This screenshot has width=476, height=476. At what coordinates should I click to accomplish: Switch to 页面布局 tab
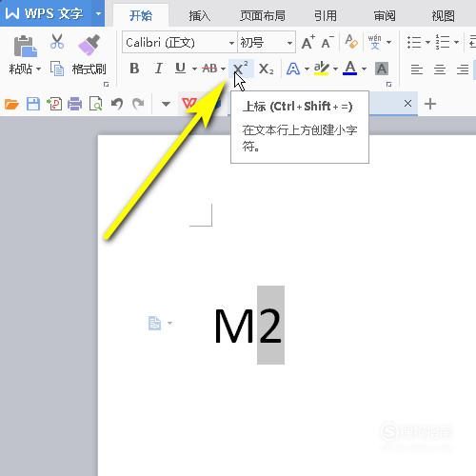[x=263, y=15]
